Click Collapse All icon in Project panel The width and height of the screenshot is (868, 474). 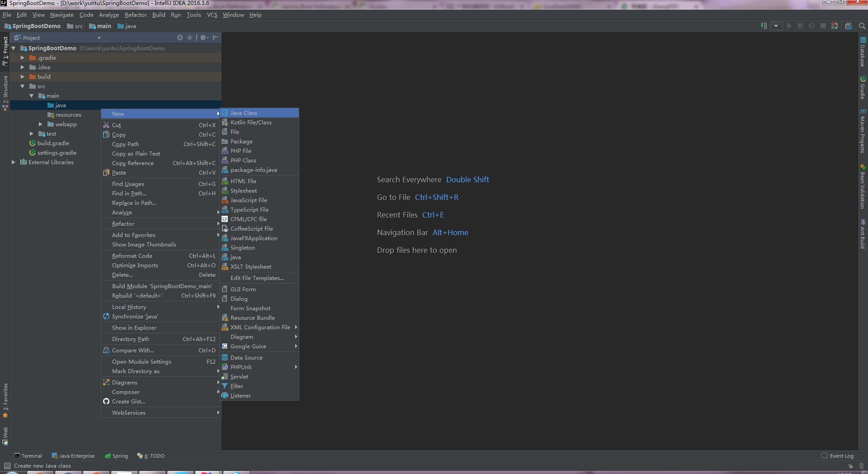coord(189,38)
